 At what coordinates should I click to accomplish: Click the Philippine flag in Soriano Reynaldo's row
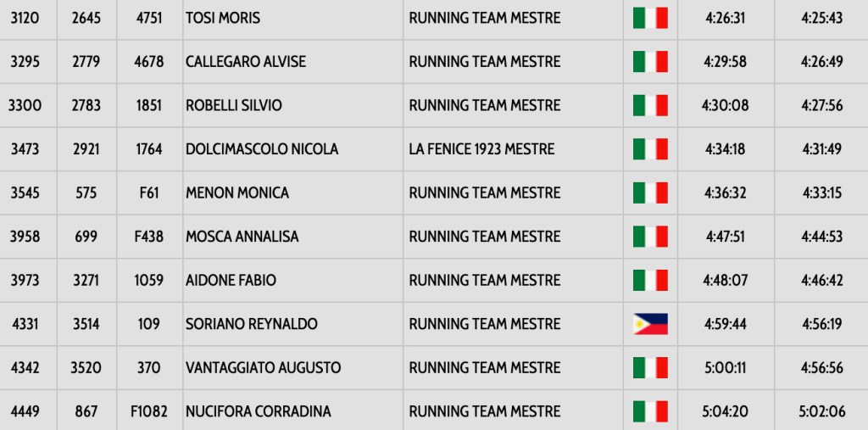pos(650,324)
